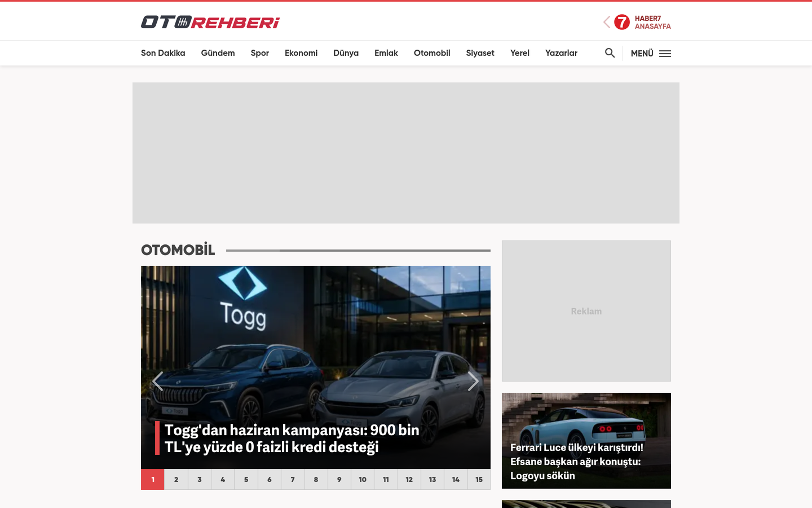Open the search magnifier icon
This screenshot has height=508, width=812.
click(x=610, y=53)
